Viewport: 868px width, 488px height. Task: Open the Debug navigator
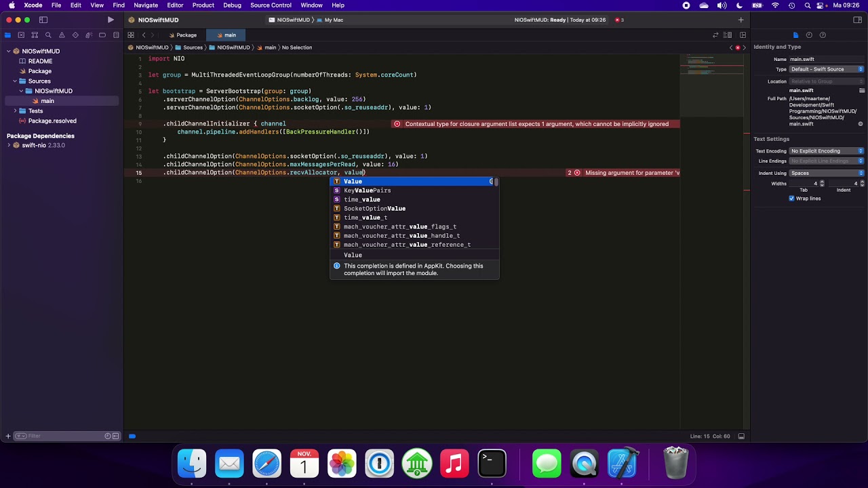tap(89, 35)
